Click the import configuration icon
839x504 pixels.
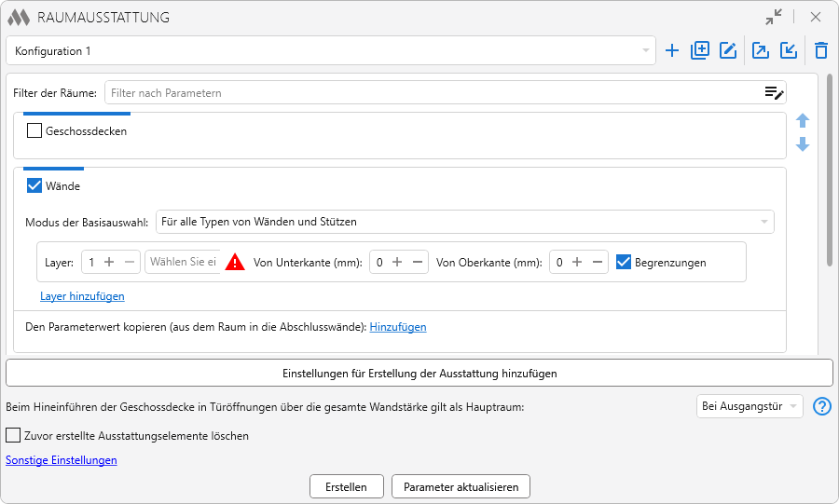789,51
